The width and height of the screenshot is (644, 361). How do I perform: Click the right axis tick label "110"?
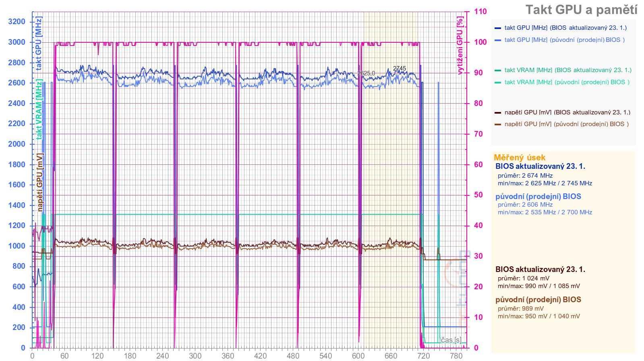(x=480, y=12)
